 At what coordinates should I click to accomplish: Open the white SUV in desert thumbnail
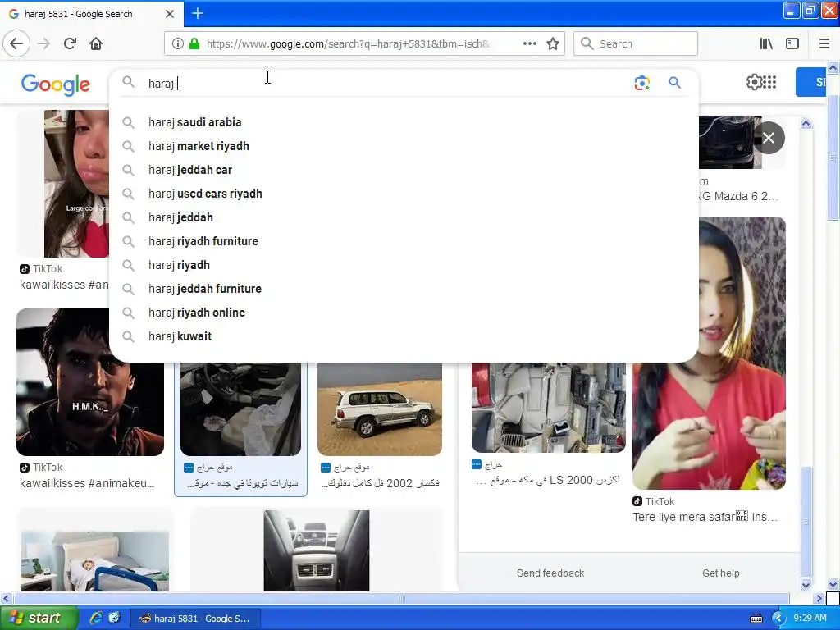[x=380, y=409]
